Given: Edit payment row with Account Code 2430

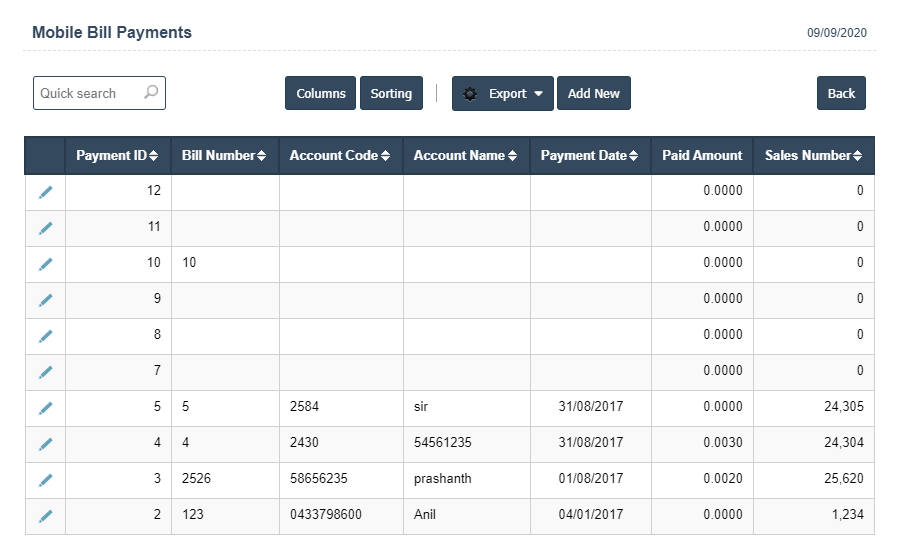Looking at the screenshot, I should 45,444.
